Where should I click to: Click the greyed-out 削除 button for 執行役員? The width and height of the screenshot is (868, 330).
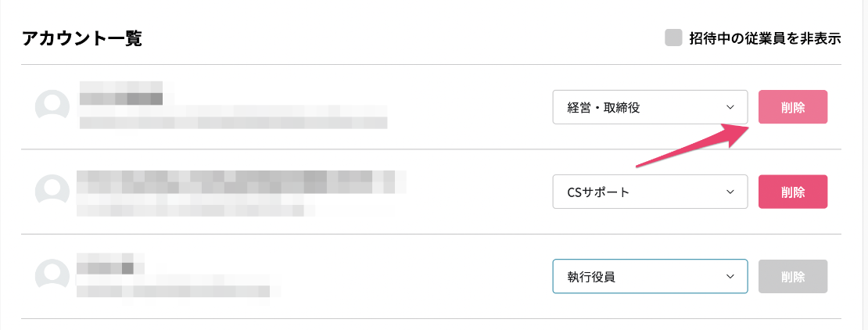coord(793,276)
